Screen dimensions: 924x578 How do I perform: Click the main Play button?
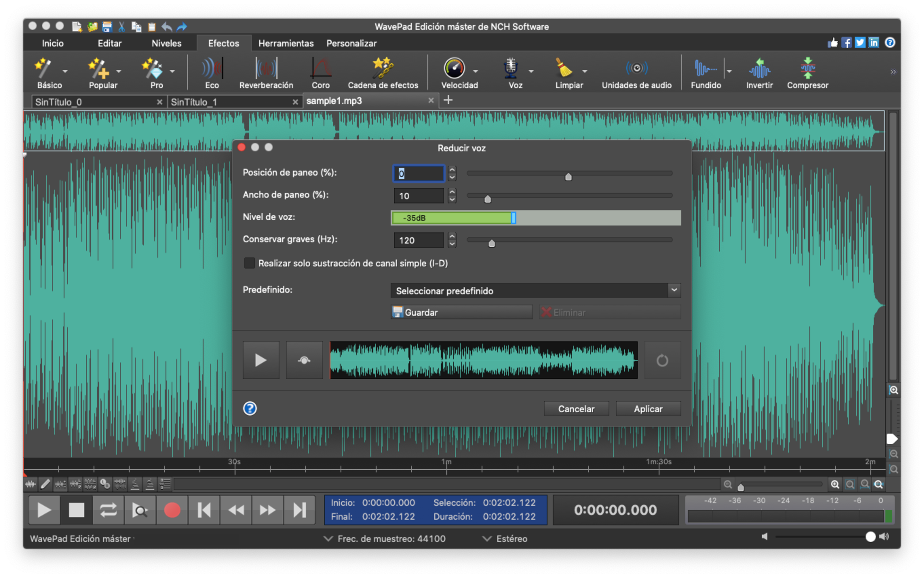[44, 510]
